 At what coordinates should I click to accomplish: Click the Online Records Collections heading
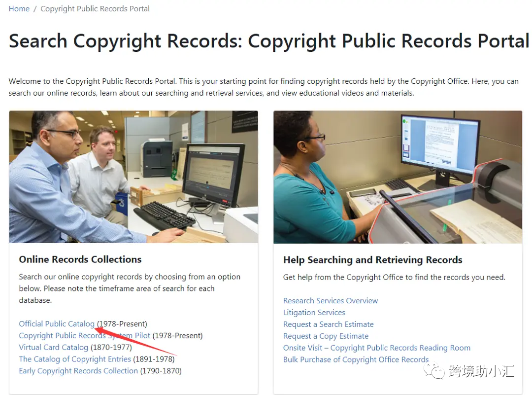click(80, 259)
